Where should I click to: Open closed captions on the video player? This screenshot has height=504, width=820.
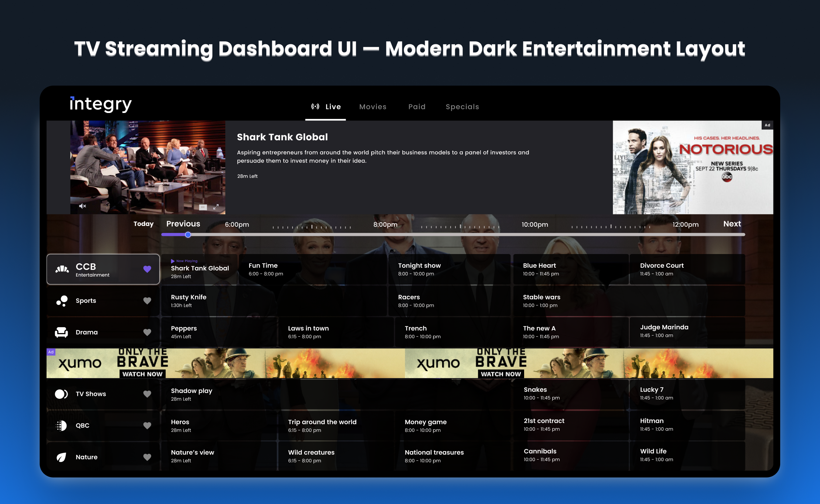point(202,207)
